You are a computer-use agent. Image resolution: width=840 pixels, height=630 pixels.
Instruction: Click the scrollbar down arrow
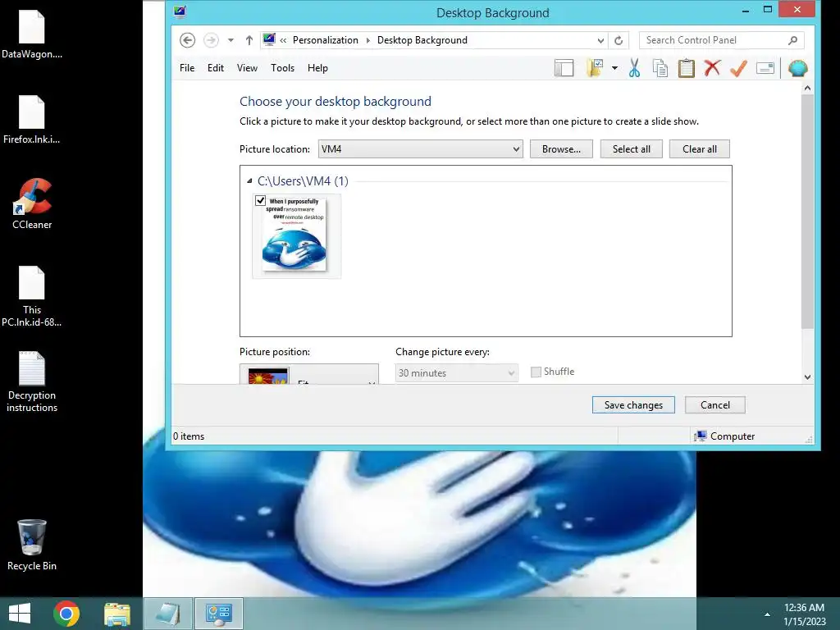click(x=807, y=377)
